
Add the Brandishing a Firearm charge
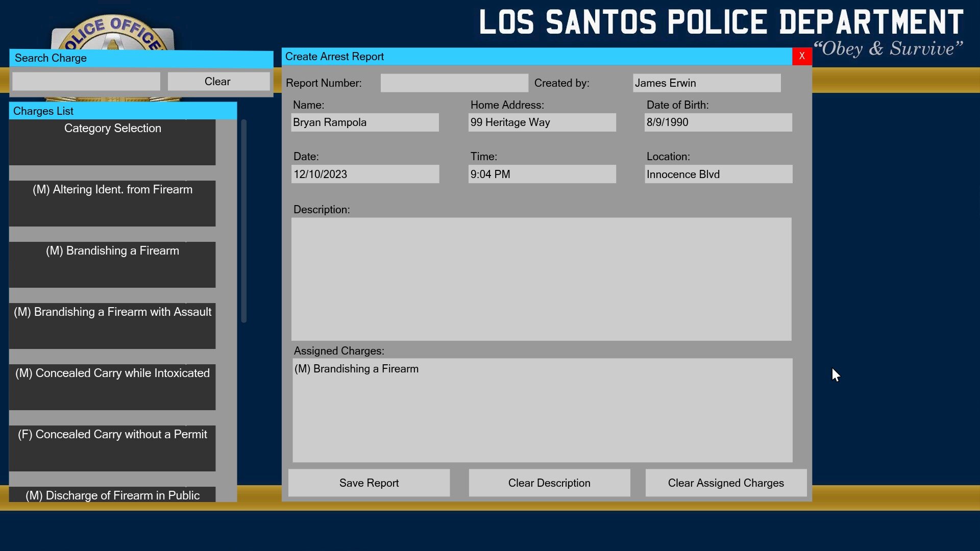pyautogui.click(x=112, y=264)
